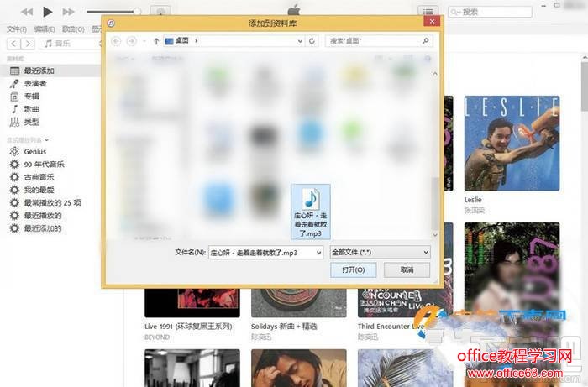Refresh the file dialog folder view

pyautogui.click(x=312, y=41)
